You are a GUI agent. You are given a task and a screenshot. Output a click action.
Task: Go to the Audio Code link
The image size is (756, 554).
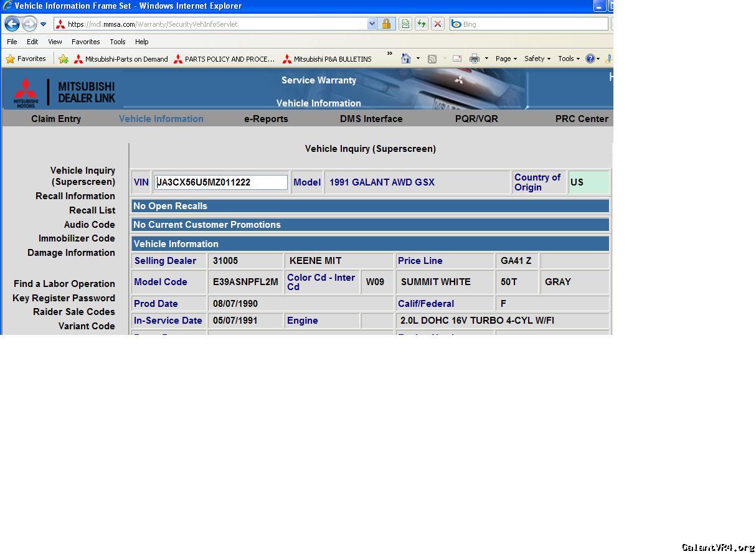tap(89, 225)
